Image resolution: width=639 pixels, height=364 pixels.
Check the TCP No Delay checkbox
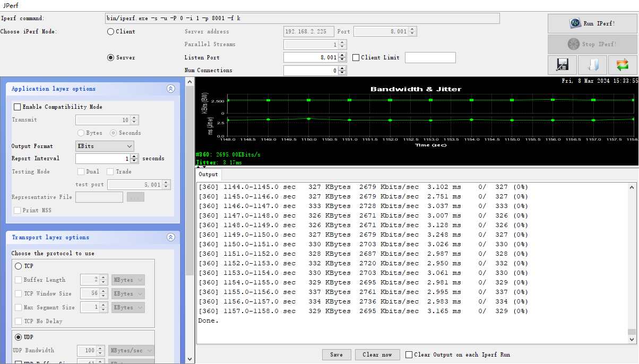pyautogui.click(x=19, y=321)
